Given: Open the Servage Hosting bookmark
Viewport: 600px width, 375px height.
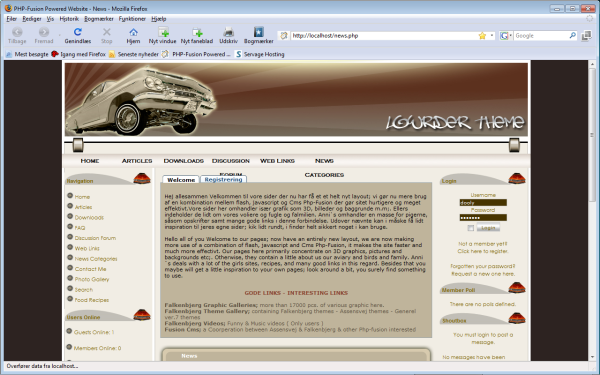Looking at the screenshot, I should (260, 54).
